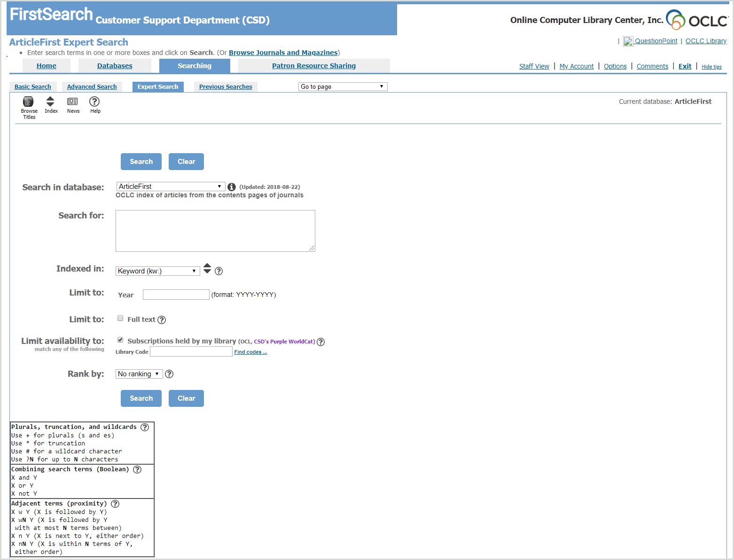Switch to Basic Search tab
734x560 pixels.
tap(33, 87)
